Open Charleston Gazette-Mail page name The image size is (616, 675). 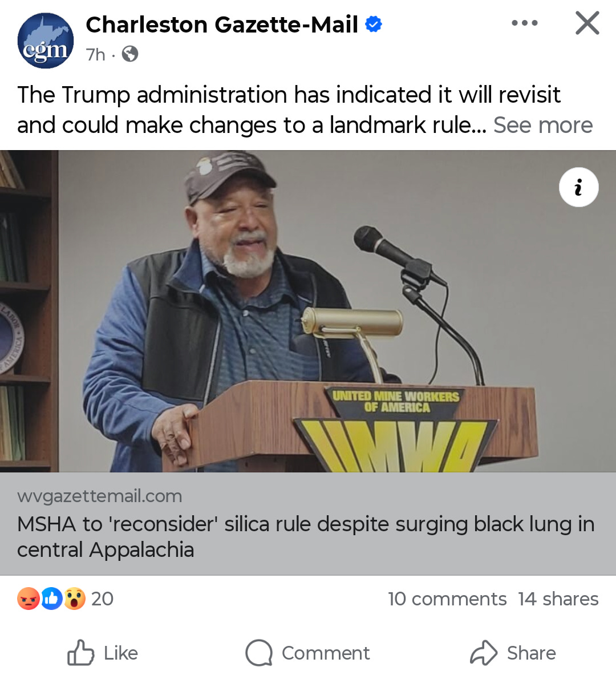click(222, 25)
